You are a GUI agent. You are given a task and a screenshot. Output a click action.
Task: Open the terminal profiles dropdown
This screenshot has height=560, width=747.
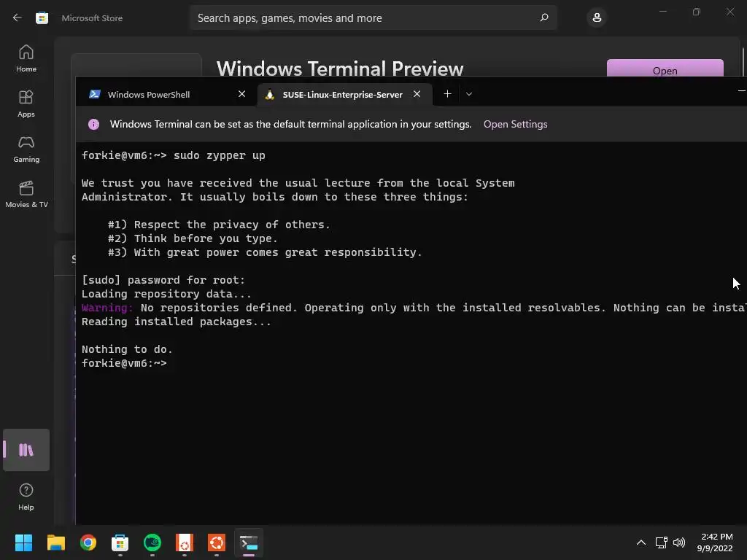(469, 94)
